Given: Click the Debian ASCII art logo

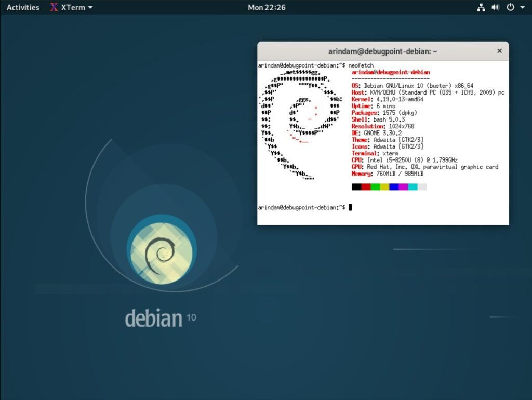Looking at the screenshot, I should pyautogui.click(x=300, y=125).
